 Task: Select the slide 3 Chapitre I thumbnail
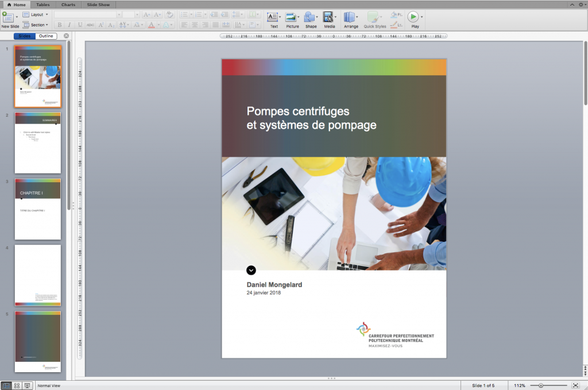pos(37,209)
